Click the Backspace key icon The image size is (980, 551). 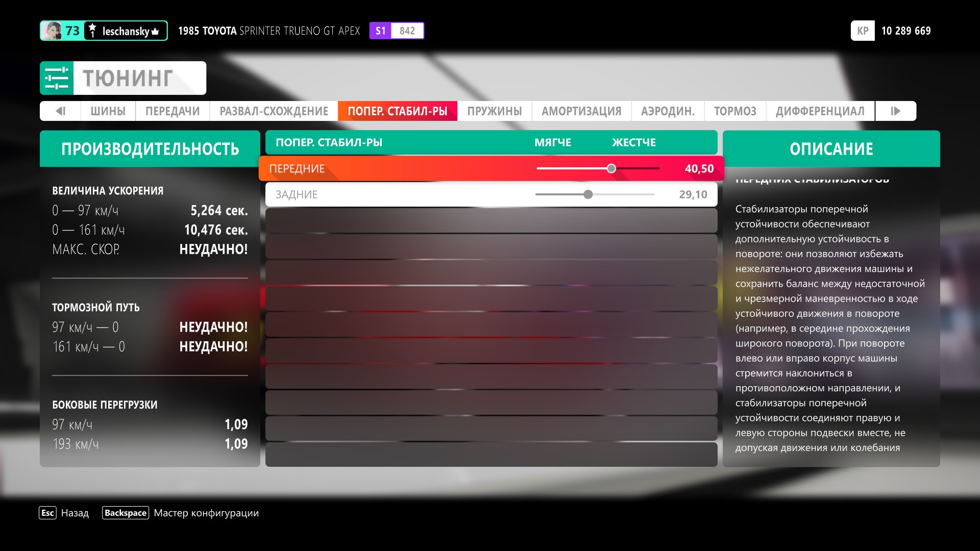click(x=126, y=513)
